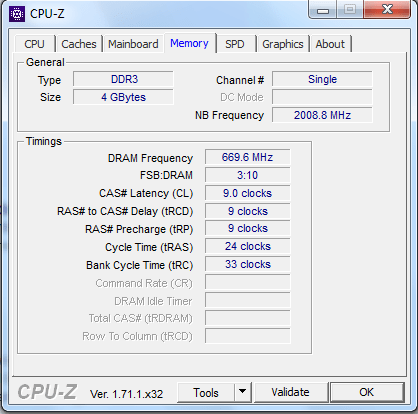Click the Single channel value field
Image resolution: width=418 pixels, height=414 pixels.
click(x=322, y=79)
